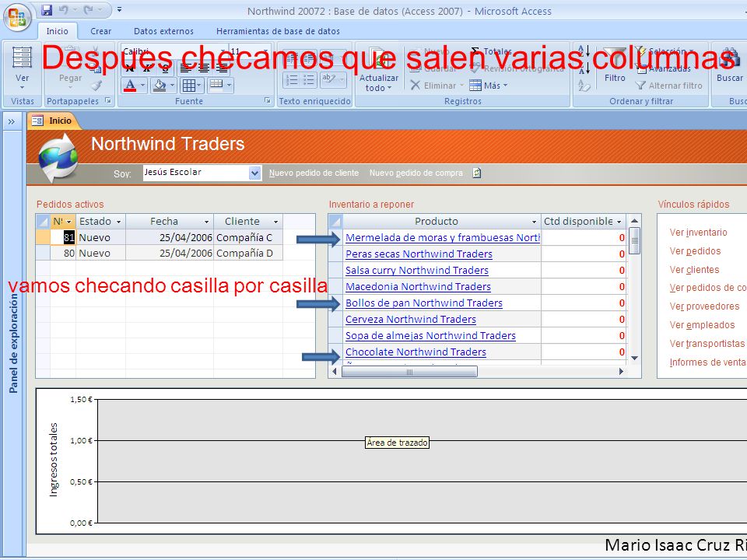Click the bulleted list icon
This screenshot has height=560, width=747.
(309, 79)
